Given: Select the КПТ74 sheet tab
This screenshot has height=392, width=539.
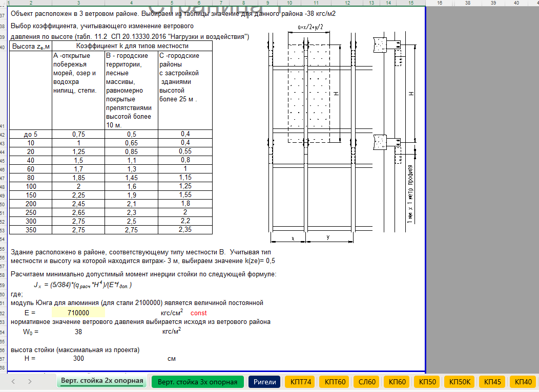Looking at the screenshot, I should tap(300, 382).
